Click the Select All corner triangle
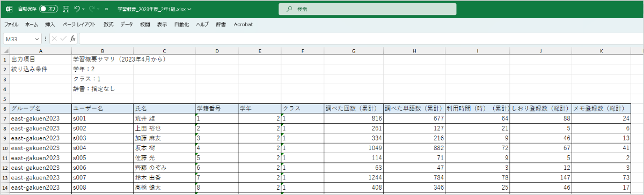The image size is (644, 195). 5,51
